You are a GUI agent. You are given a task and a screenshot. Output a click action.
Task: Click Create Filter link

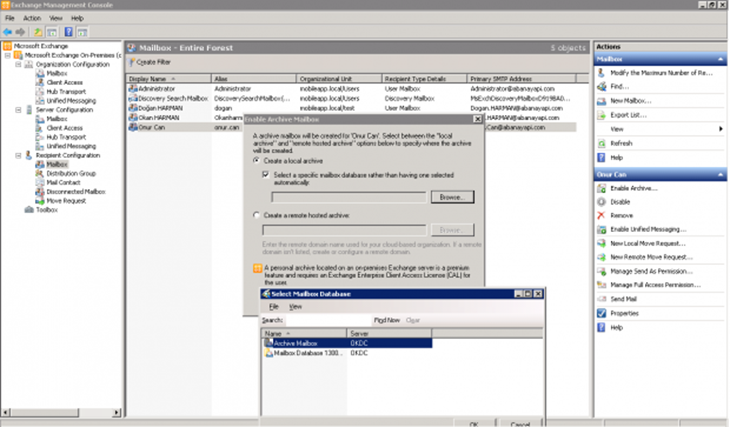point(153,62)
